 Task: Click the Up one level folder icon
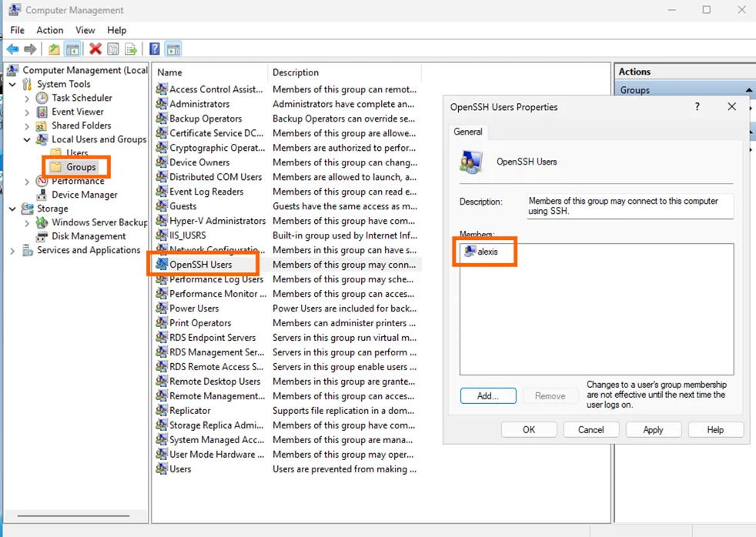pyautogui.click(x=54, y=49)
